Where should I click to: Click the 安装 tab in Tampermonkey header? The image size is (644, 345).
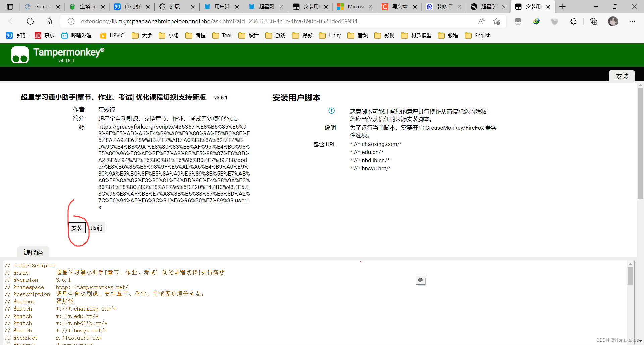622,76
